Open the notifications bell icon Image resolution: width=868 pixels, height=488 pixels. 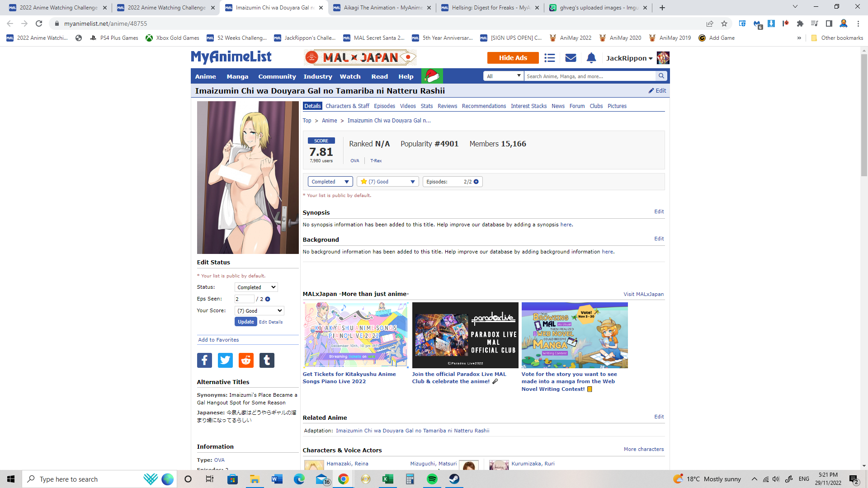point(591,58)
